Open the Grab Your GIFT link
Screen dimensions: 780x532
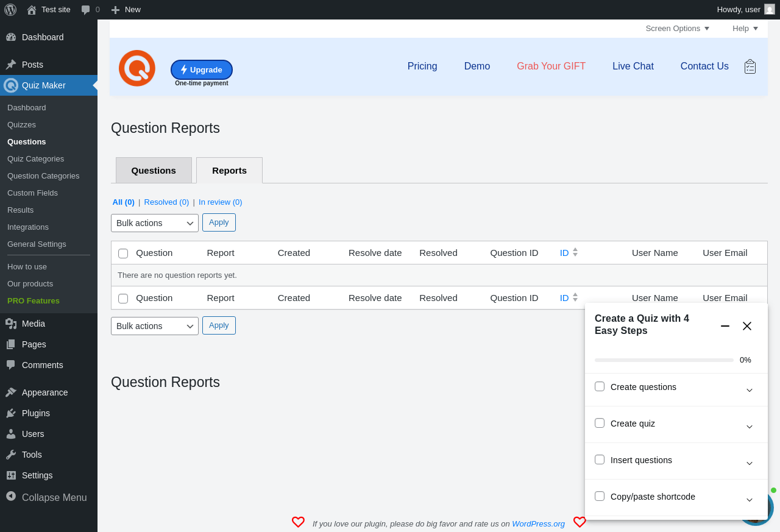tap(551, 66)
